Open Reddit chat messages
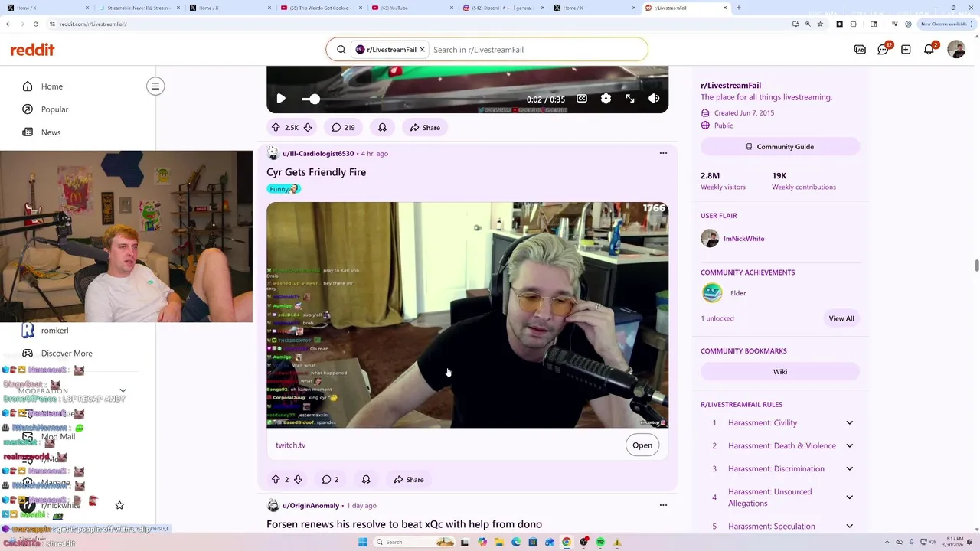The height and width of the screenshot is (551, 980). pyautogui.click(x=883, y=50)
